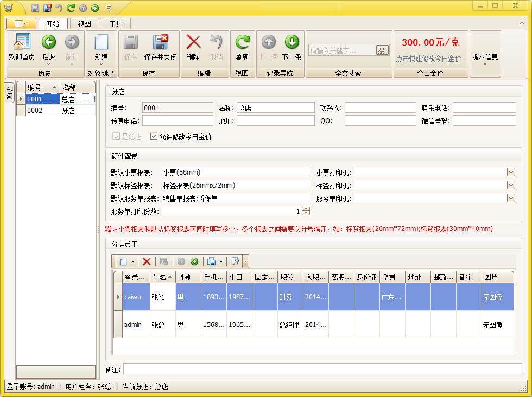Click new employee icon in 分店员工 toolbar

coord(123,261)
